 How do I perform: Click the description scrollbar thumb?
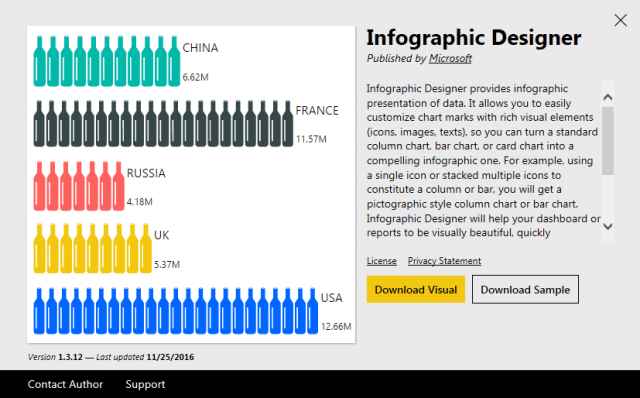(608, 141)
